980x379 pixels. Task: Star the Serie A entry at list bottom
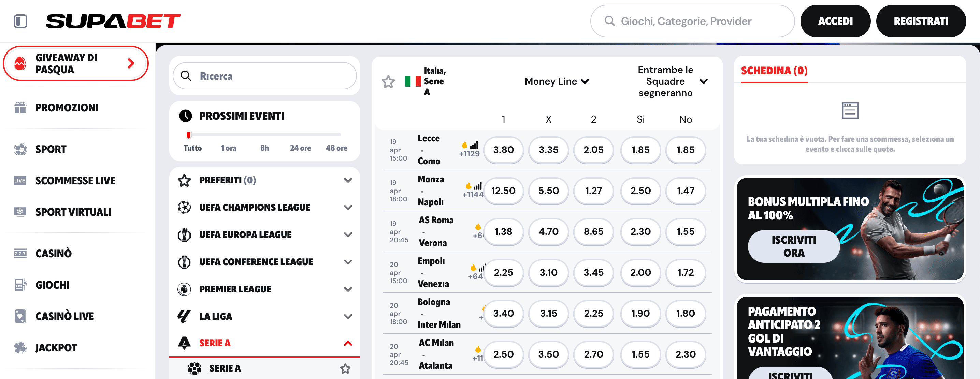(345, 368)
